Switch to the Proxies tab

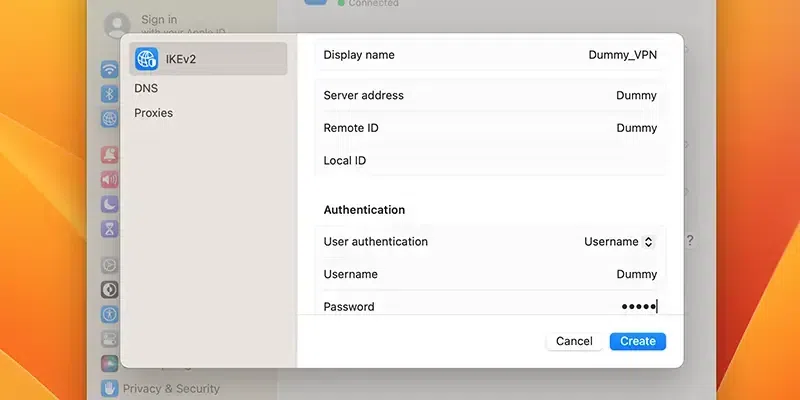pyautogui.click(x=154, y=113)
